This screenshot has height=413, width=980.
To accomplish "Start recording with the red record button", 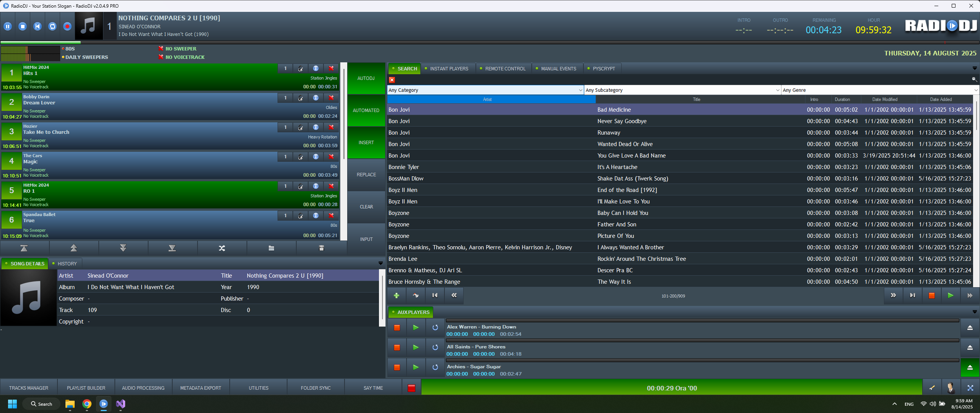I will pos(67,26).
